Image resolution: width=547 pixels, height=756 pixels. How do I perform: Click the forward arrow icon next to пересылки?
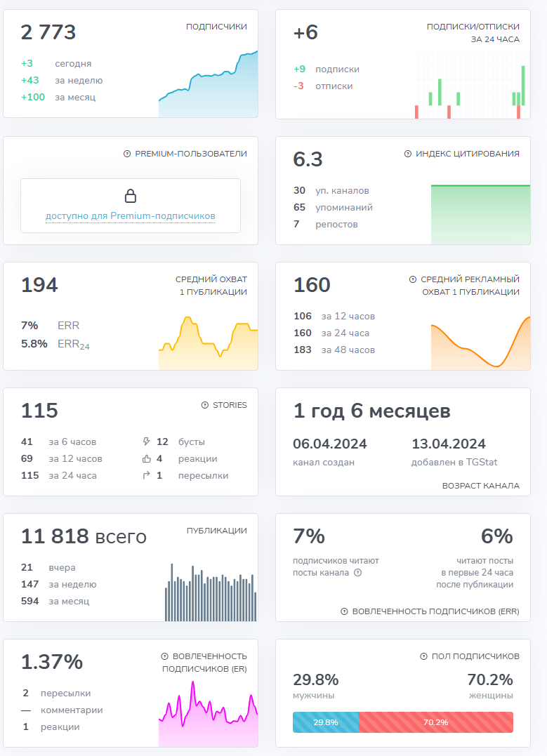(x=147, y=475)
